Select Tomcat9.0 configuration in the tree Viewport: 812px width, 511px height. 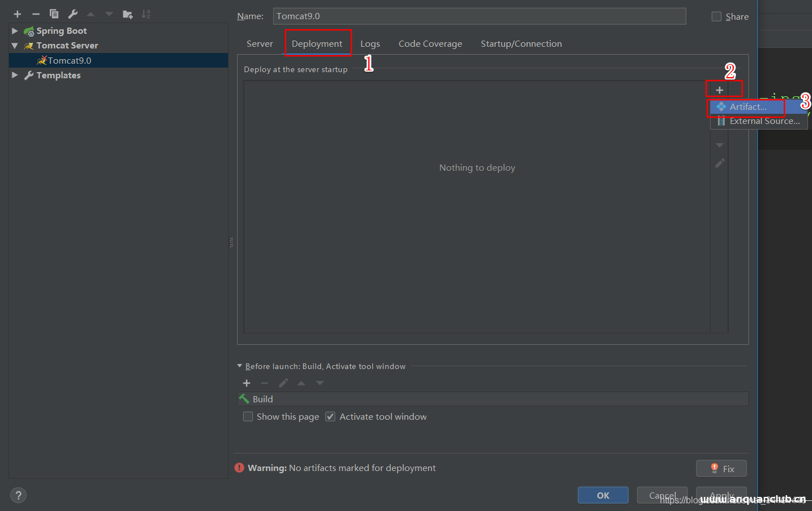69,60
